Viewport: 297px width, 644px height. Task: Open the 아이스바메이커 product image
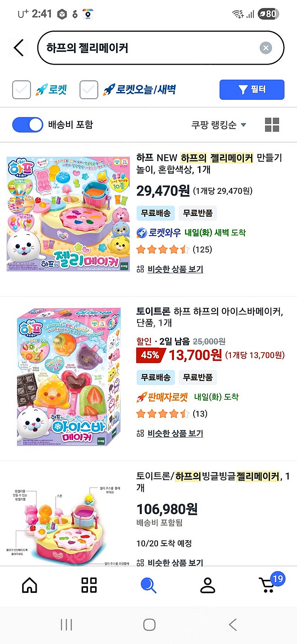[68, 376]
